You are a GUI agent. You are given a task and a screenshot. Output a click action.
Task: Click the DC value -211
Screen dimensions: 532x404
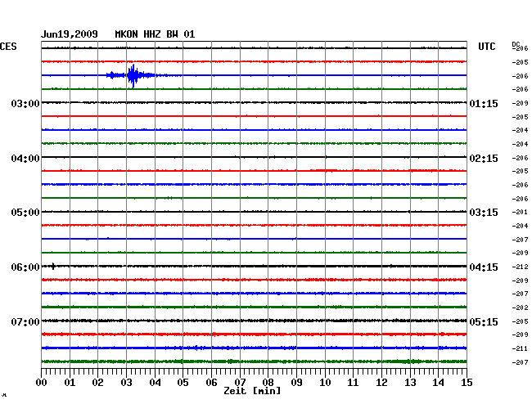520,348
